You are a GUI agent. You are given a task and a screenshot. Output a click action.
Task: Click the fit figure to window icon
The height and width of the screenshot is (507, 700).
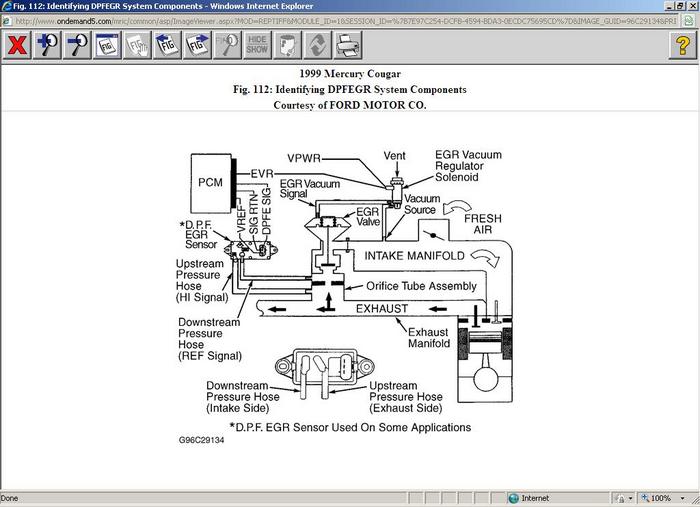coord(108,45)
